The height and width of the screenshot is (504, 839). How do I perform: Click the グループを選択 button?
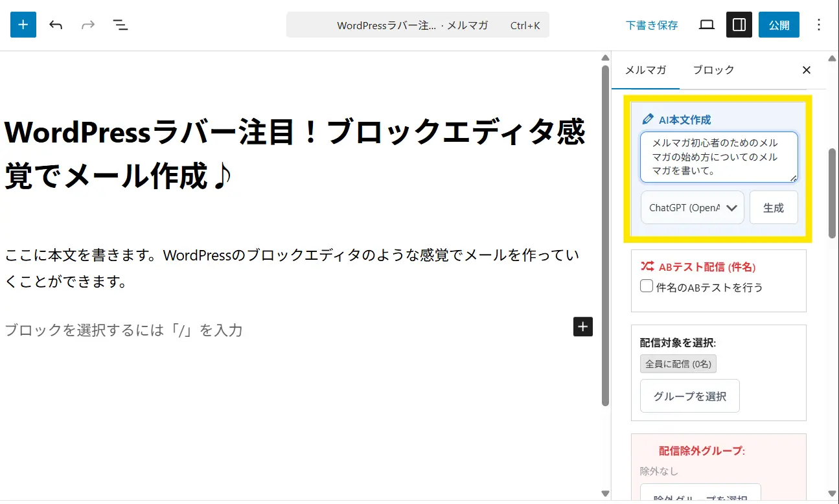(689, 396)
